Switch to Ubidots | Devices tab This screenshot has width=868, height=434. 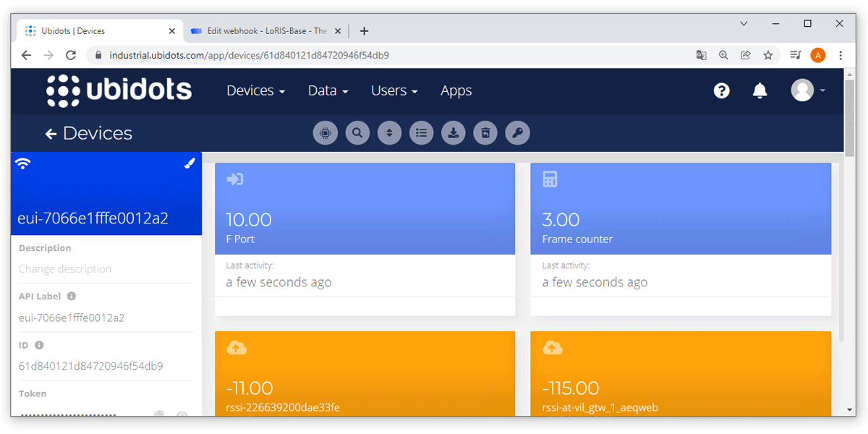tap(100, 31)
